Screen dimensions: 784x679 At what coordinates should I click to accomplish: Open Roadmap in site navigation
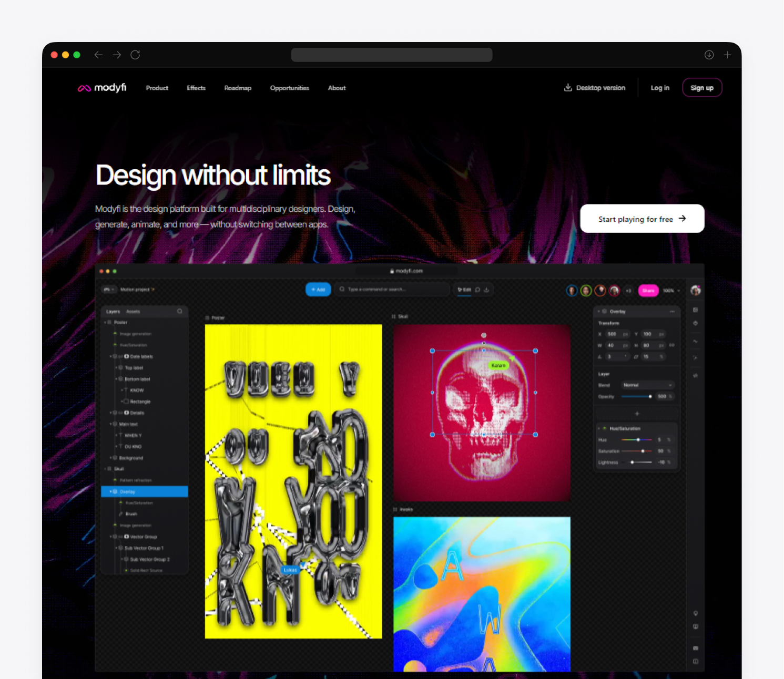tap(238, 88)
